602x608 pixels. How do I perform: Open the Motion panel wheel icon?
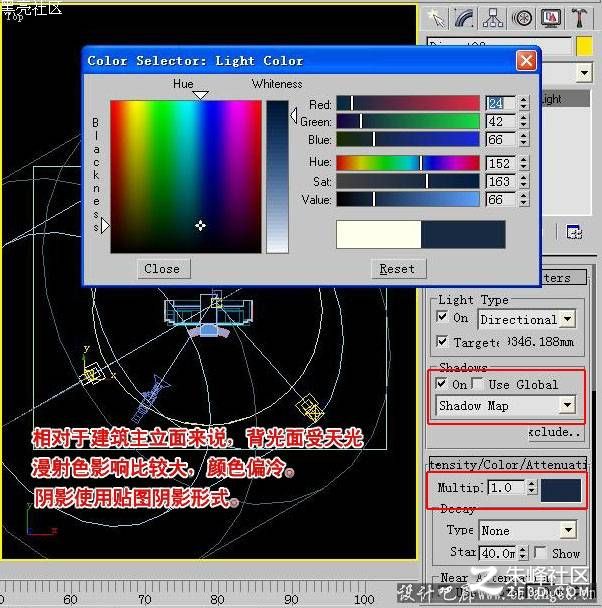(521, 18)
